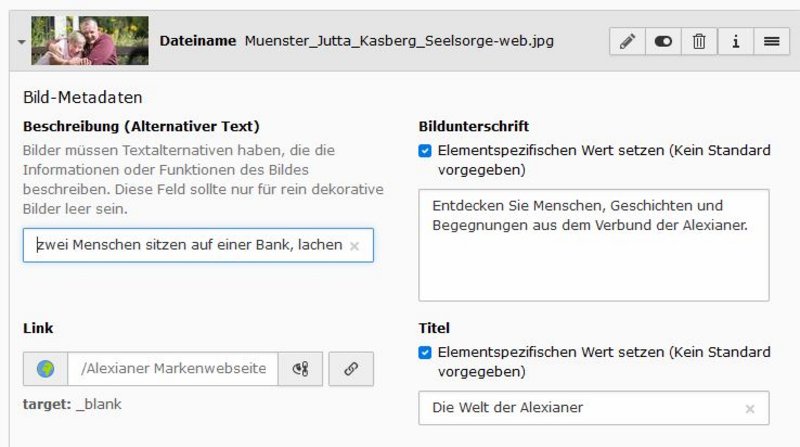Screen dimensions: 800x447
Task: Click the filename Muenster_Jutta_Kasberg_Seelsorge-web.jpg
Action: [x=399, y=41]
